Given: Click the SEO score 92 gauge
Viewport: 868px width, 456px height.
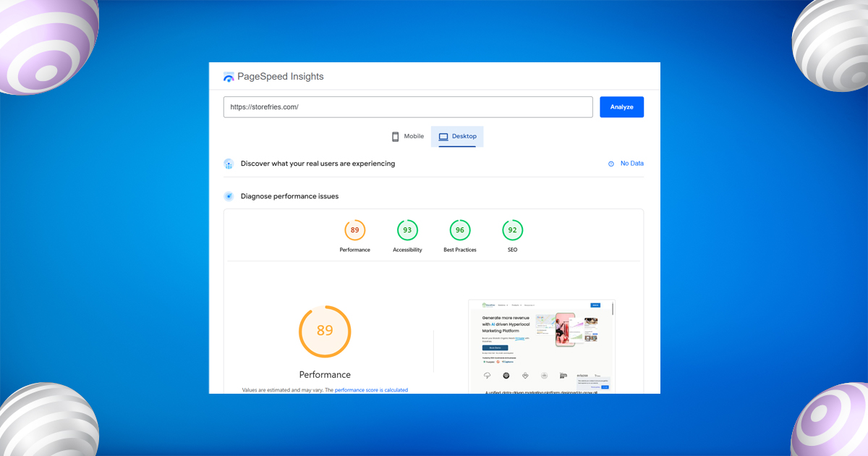Looking at the screenshot, I should (x=512, y=231).
